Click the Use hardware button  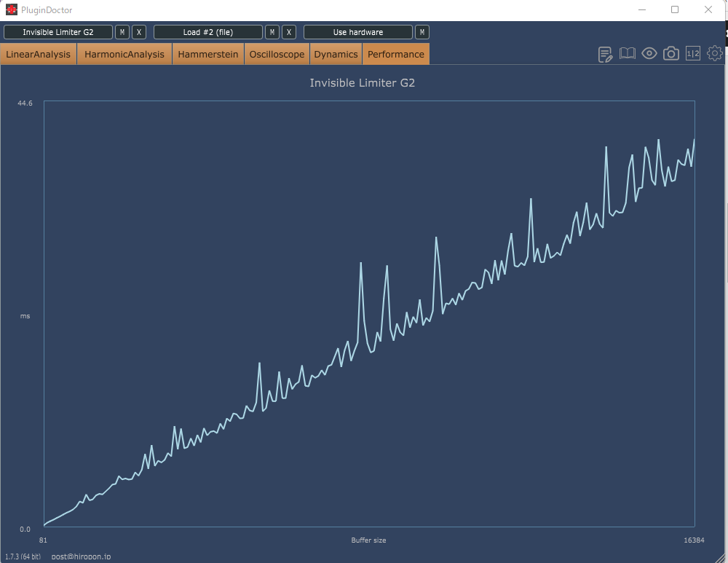point(358,32)
